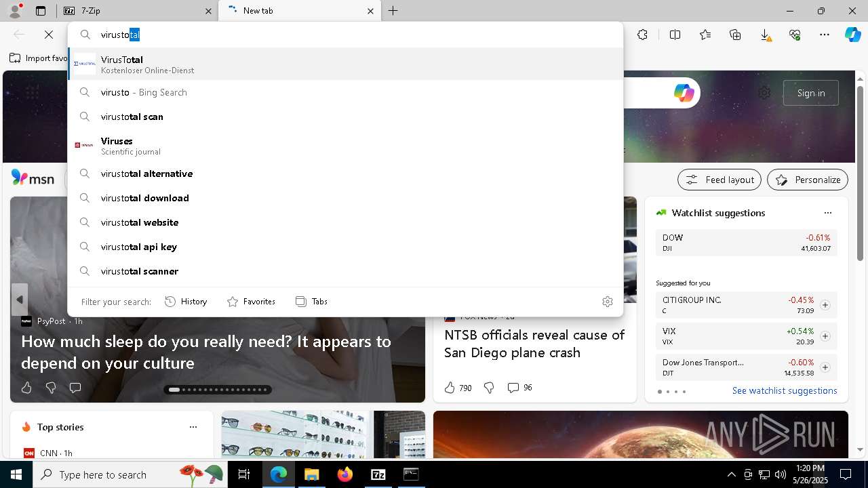The height and width of the screenshot is (488, 868).
Task: Dislike the sleep article
Action: coord(51,388)
